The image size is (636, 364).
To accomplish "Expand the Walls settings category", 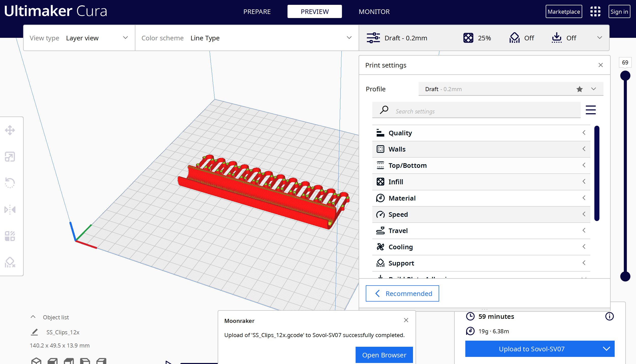I will pos(481,149).
